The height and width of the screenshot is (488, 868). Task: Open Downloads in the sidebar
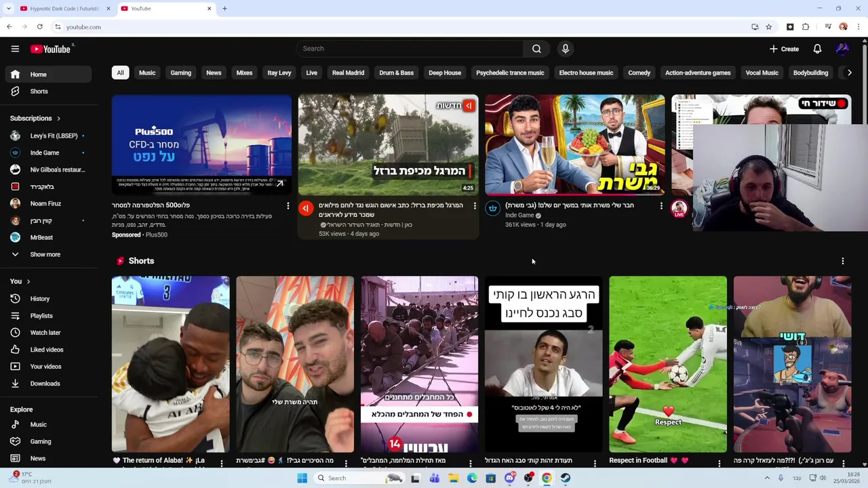[x=47, y=384]
